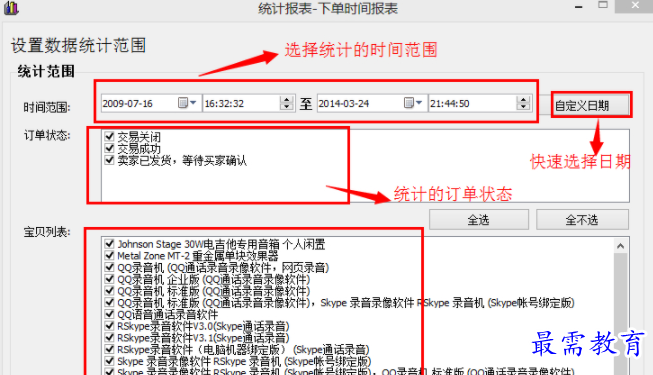653x375 pixels.
Task: Maximize the 统计报表 window
Action: click(603, 5)
